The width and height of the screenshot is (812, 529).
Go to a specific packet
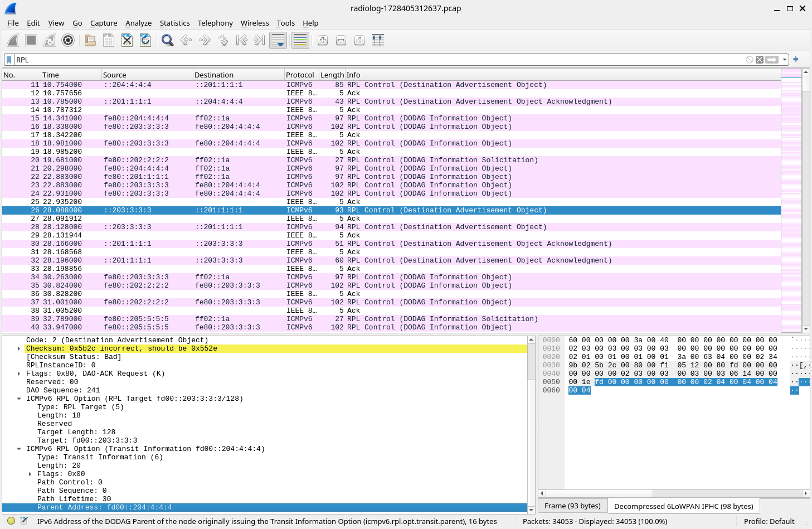223,40
